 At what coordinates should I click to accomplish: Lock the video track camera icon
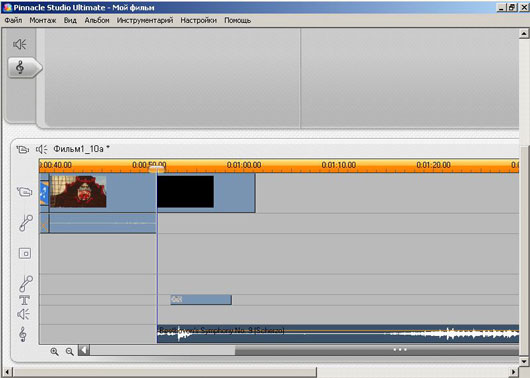25,192
